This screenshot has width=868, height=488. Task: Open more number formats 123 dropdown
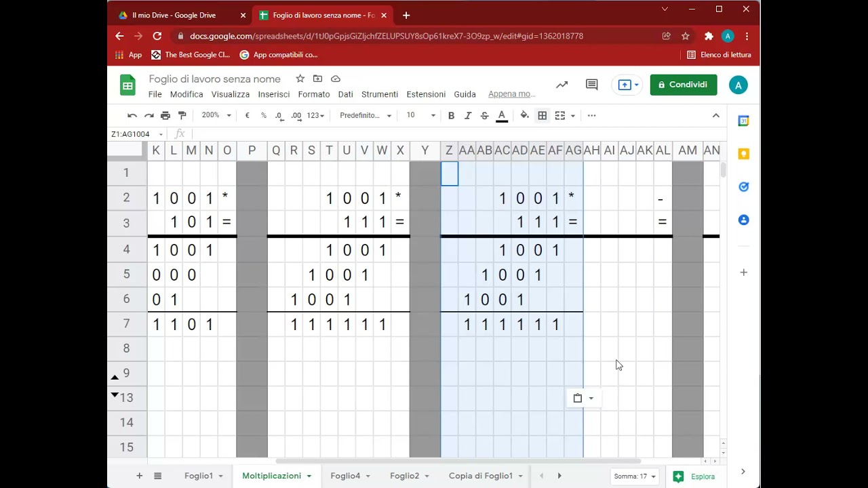[315, 116]
